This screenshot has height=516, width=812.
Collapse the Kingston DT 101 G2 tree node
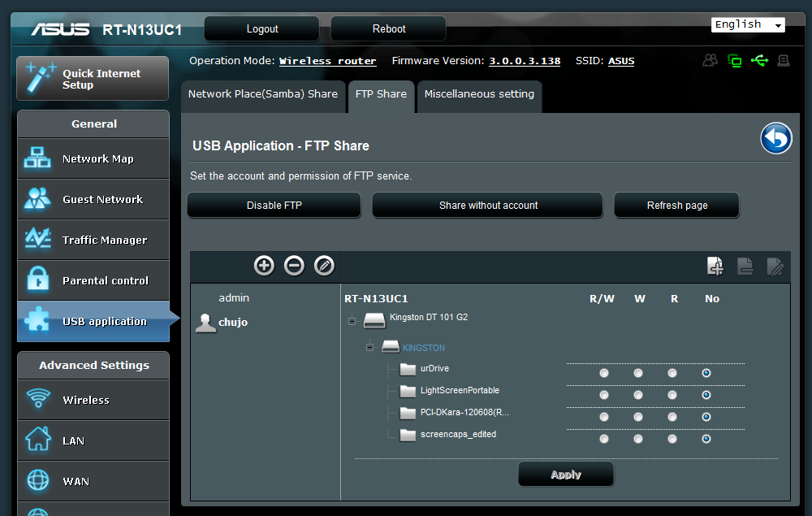[x=352, y=321]
